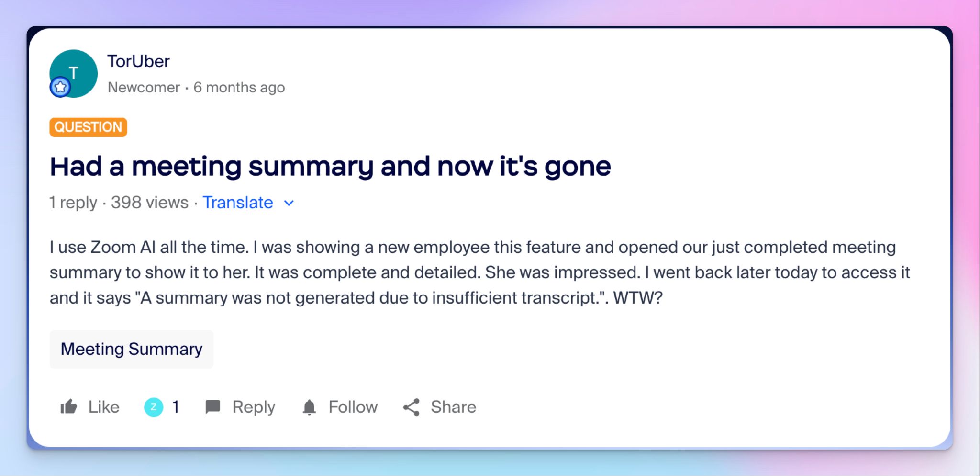Viewport: 980px width, 476px height.
Task: Click the Follow bell icon
Action: [x=310, y=407]
